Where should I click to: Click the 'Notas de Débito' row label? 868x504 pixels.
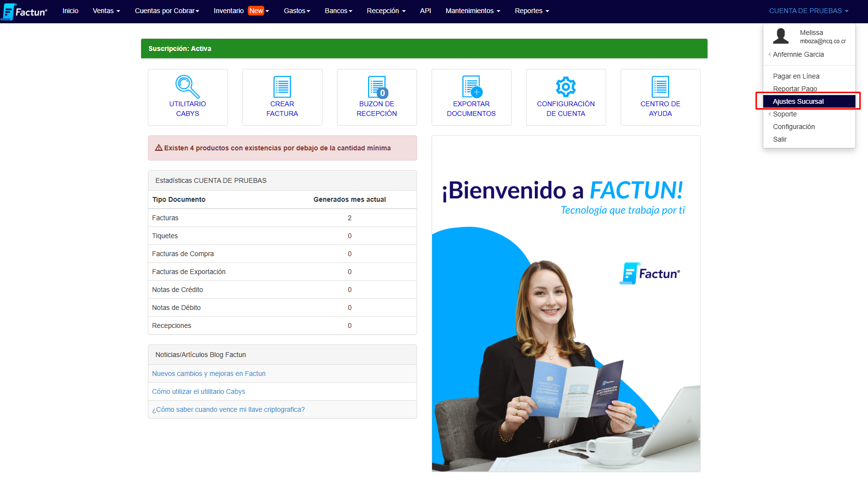(x=176, y=308)
